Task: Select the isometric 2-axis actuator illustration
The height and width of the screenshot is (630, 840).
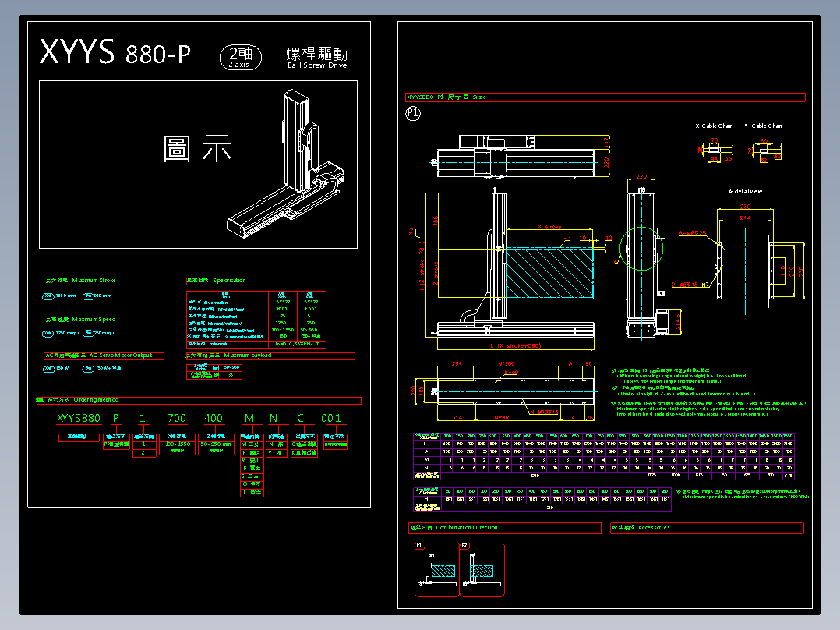Action: tap(287, 164)
